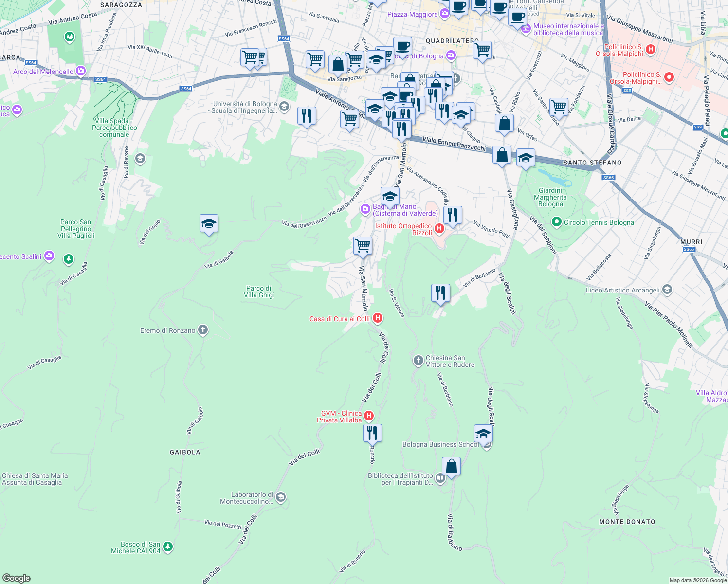Click the library marker for Biblioteca dell'Istituto

[x=439, y=478]
